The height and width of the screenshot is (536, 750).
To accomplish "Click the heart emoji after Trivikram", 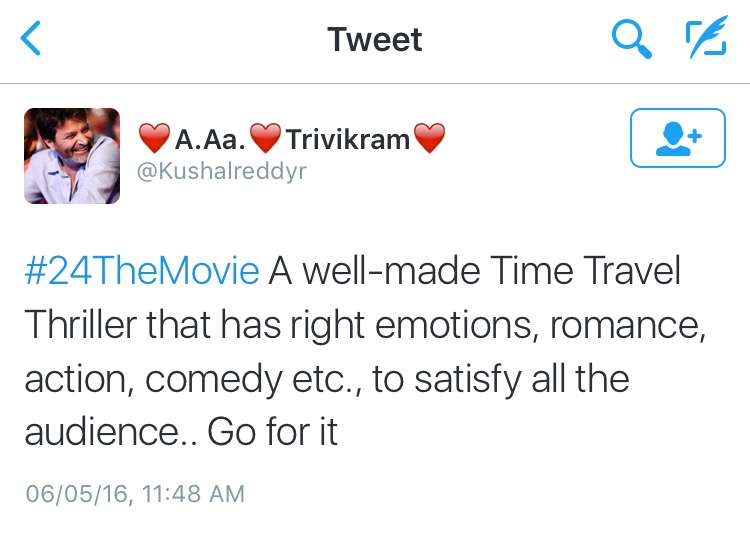I will point(428,138).
